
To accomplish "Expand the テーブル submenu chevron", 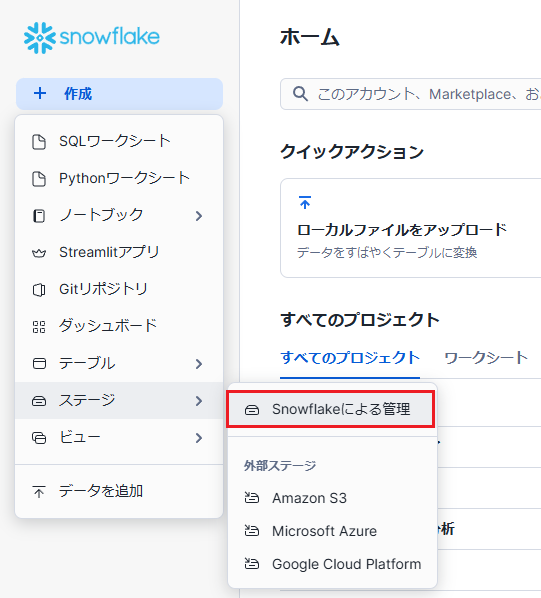I will (199, 364).
